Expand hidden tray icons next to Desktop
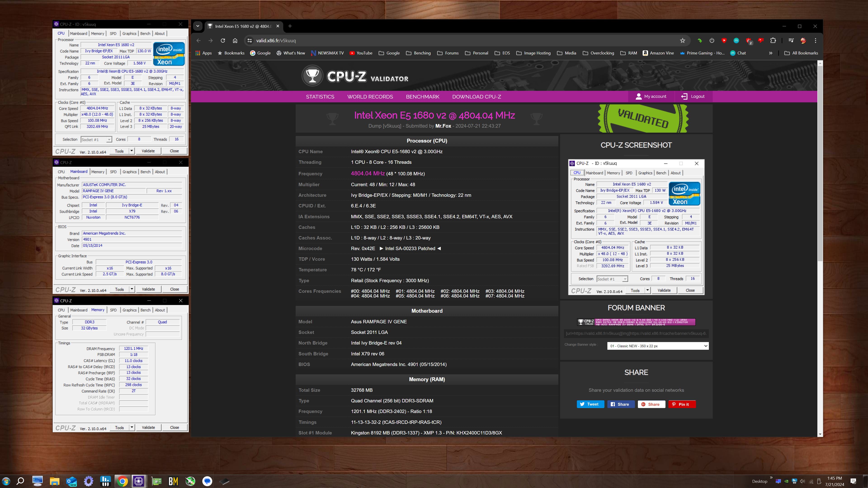Image resolution: width=868 pixels, height=488 pixels. click(771, 478)
